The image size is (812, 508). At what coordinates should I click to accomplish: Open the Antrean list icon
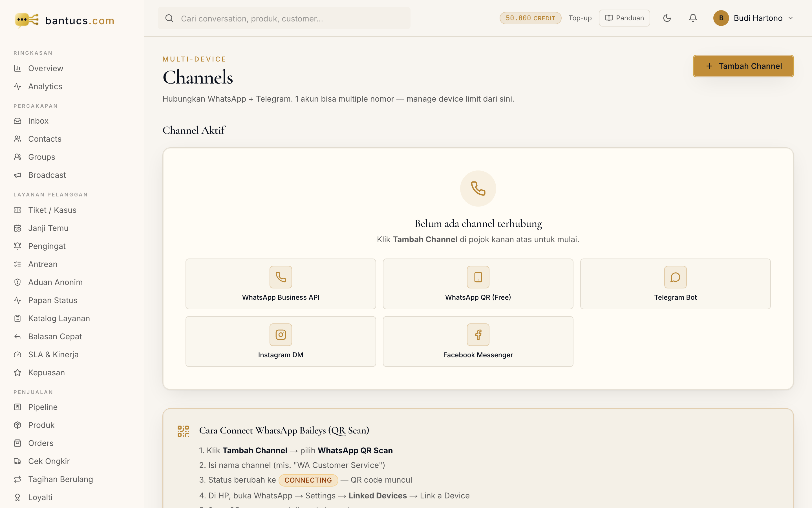17,264
